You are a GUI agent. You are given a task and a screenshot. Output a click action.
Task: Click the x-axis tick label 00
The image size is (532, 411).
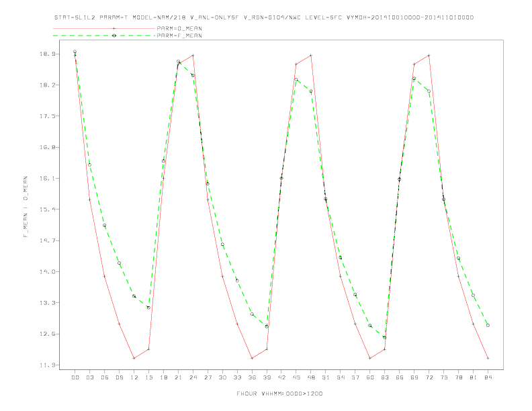click(x=75, y=377)
